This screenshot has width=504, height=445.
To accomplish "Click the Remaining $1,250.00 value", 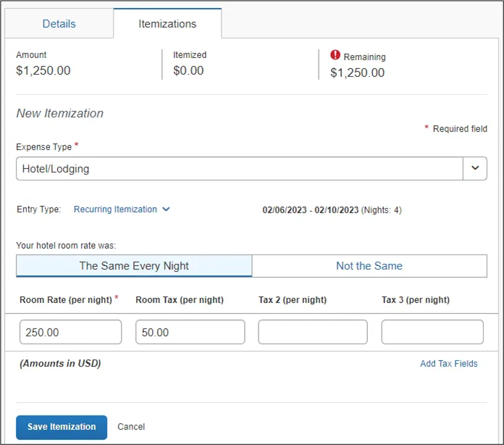I will tap(357, 72).
